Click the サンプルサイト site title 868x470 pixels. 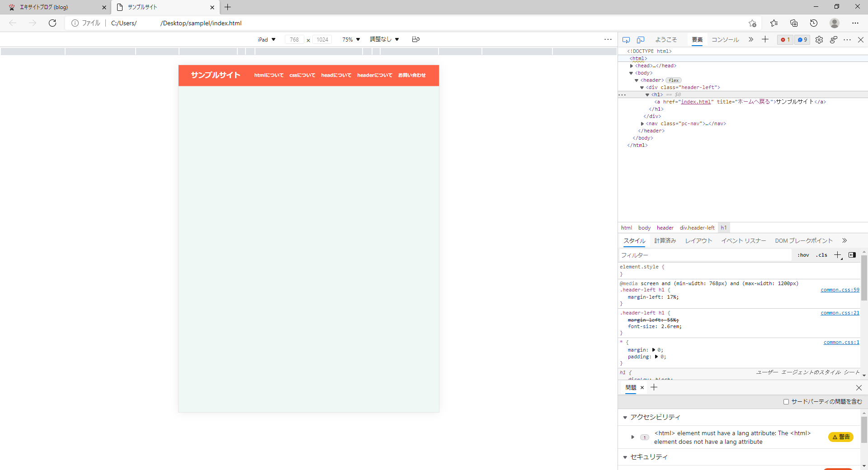[215, 75]
